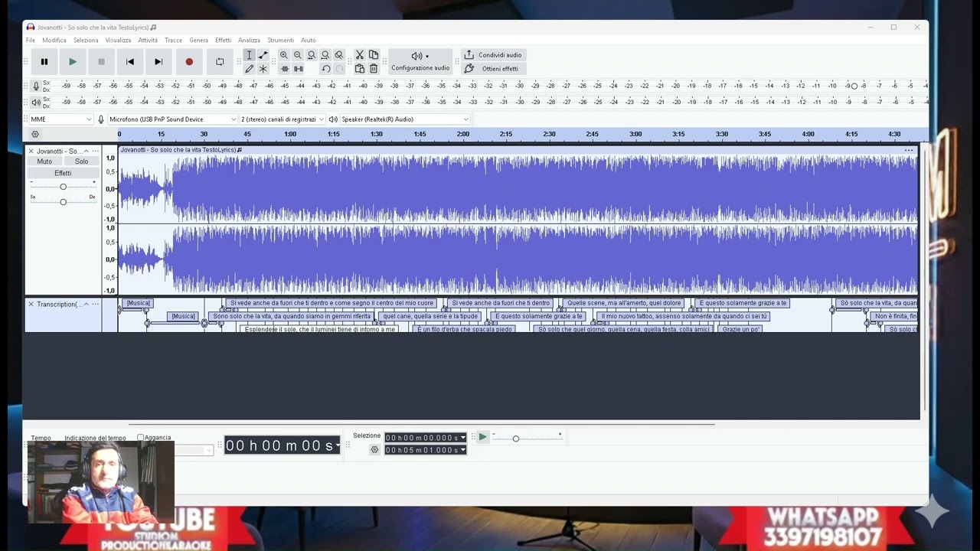Select the first [Musica] label
This screenshot has width=980, height=551.
[x=138, y=303]
